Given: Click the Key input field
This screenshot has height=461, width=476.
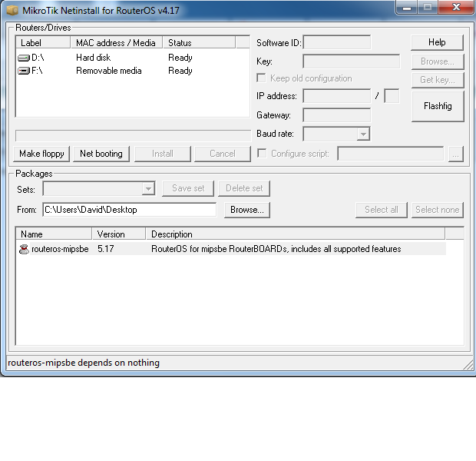Looking at the screenshot, I should (x=351, y=61).
